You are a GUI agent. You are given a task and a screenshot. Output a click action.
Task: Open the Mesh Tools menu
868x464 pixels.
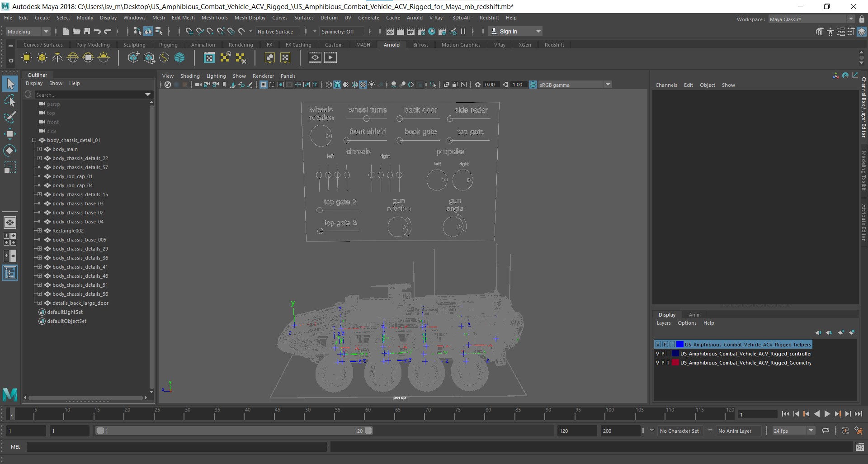pos(214,18)
